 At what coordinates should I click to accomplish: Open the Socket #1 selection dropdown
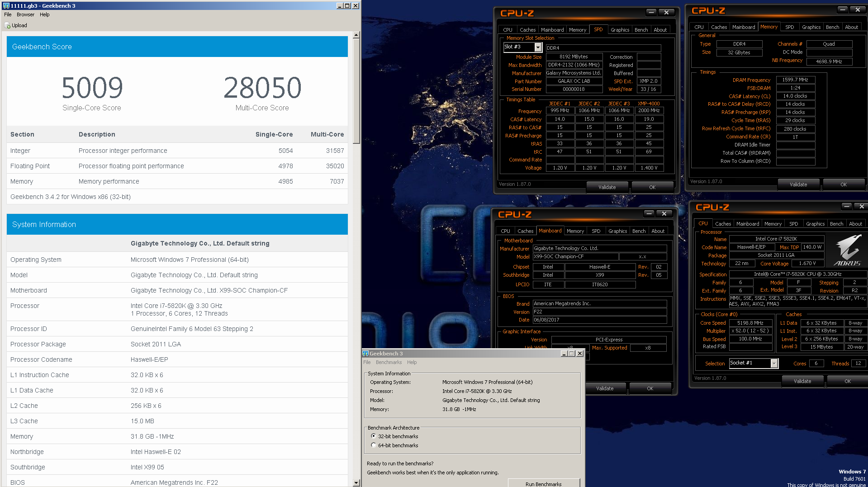pyautogui.click(x=774, y=364)
